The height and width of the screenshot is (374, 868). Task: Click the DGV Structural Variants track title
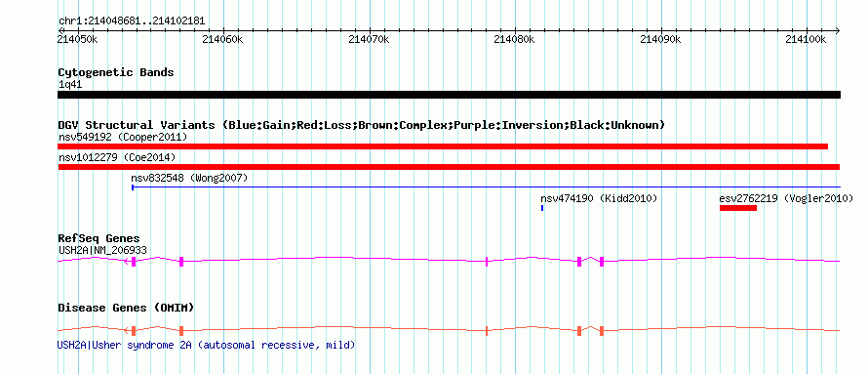[x=362, y=125]
